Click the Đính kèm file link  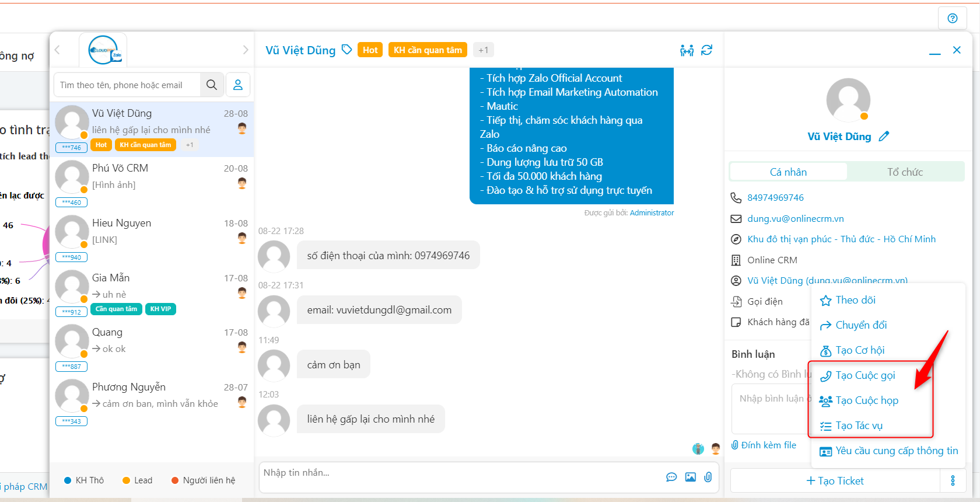coord(764,445)
